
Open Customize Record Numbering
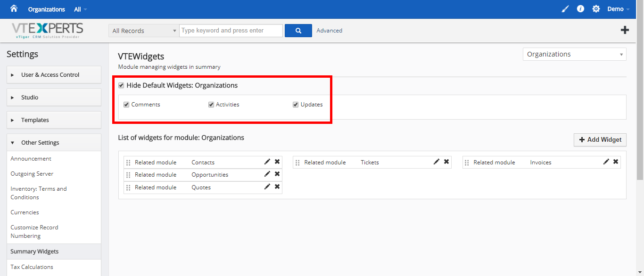(x=34, y=232)
